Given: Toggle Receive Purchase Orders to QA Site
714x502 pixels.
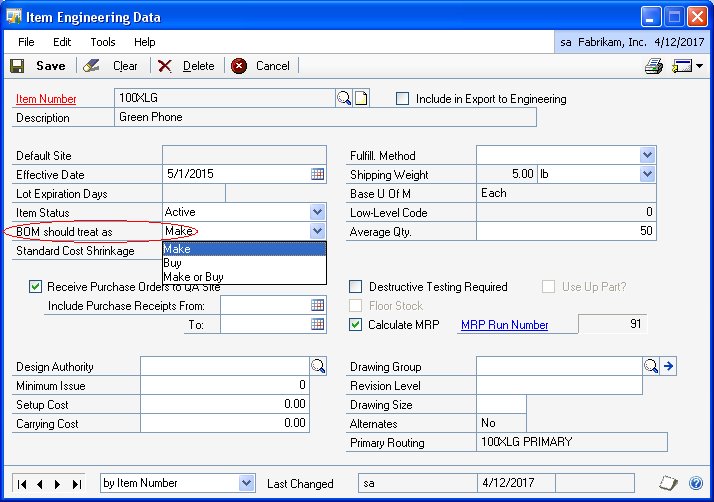Looking at the screenshot, I should pyautogui.click(x=35, y=287).
